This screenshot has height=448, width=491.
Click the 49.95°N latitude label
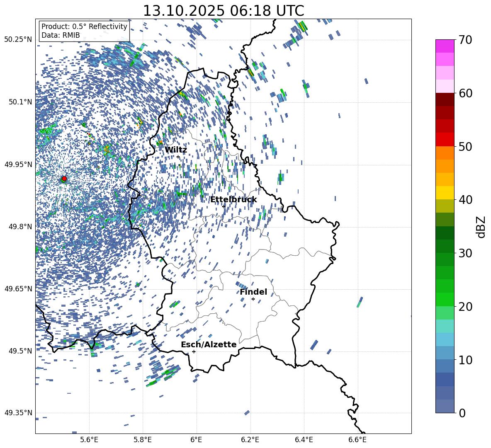click(18, 164)
